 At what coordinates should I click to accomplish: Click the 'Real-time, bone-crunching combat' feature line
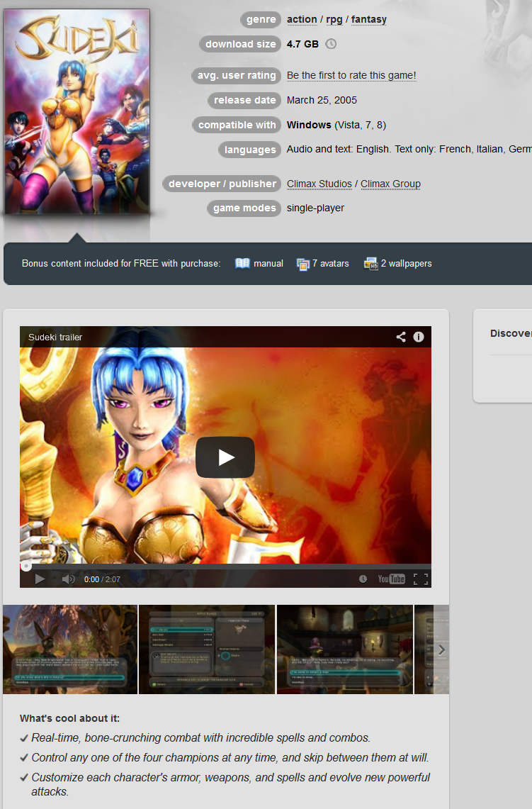(200, 738)
